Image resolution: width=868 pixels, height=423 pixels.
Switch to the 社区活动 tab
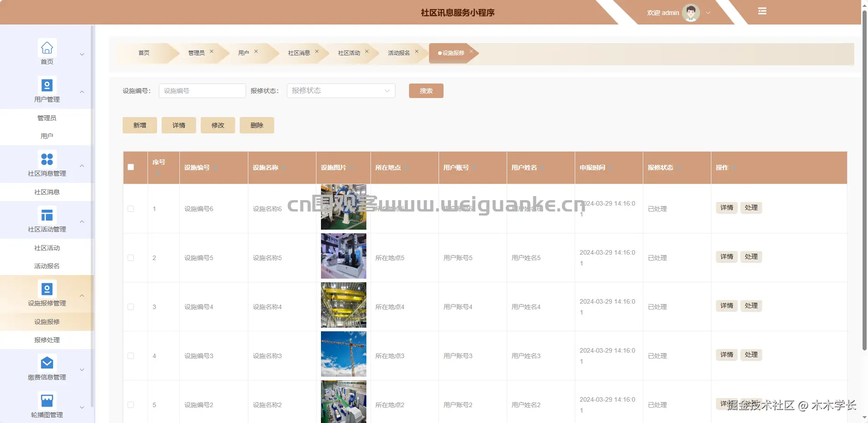pos(349,53)
